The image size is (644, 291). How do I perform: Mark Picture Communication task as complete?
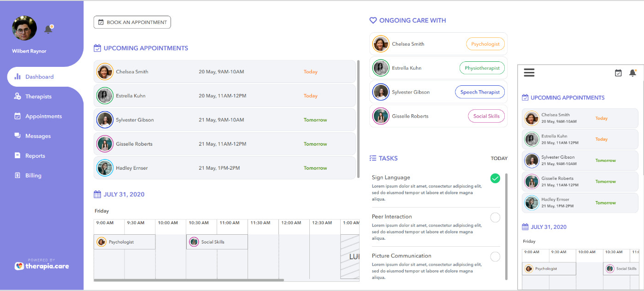pos(495,257)
